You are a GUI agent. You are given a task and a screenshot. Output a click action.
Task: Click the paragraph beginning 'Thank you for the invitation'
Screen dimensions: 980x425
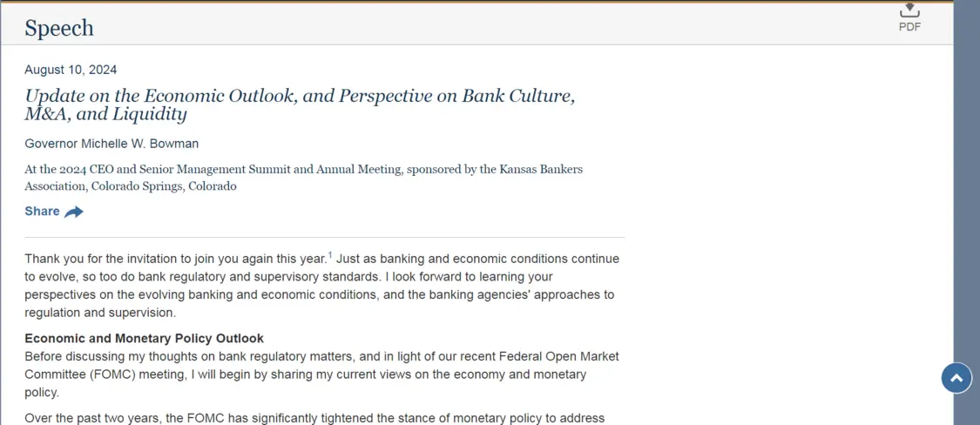point(321,286)
